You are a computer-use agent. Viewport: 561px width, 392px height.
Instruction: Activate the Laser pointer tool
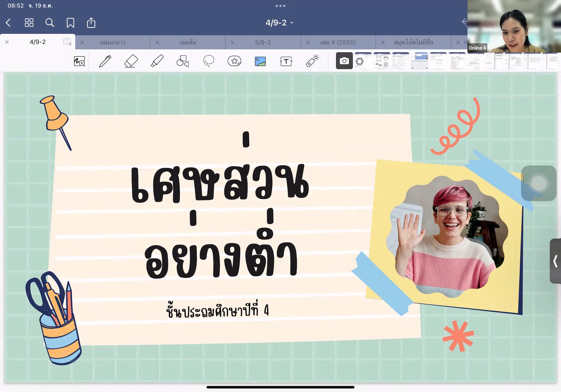pos(312,61)
